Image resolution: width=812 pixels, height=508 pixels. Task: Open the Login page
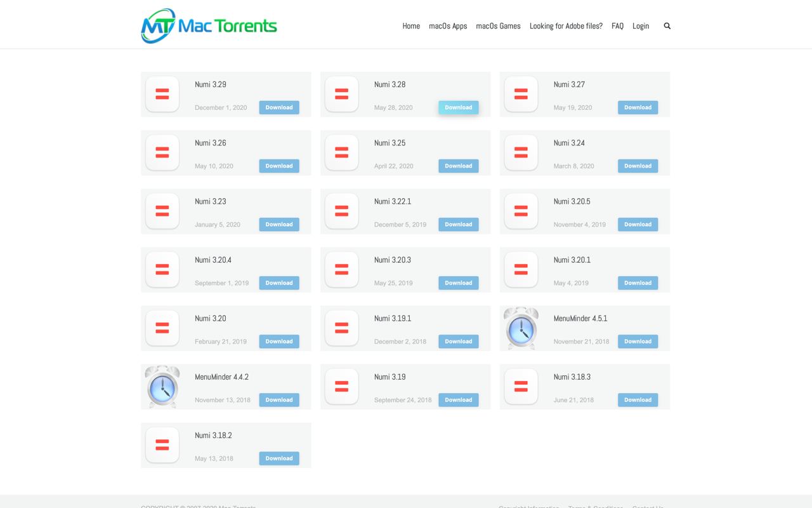pos(641,26)
